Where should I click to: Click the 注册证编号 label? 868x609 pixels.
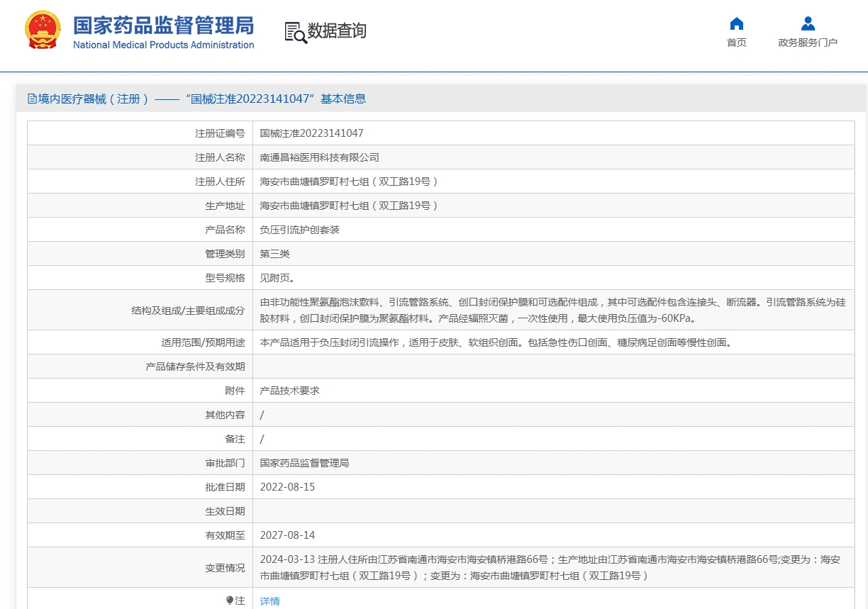(220, 133)
